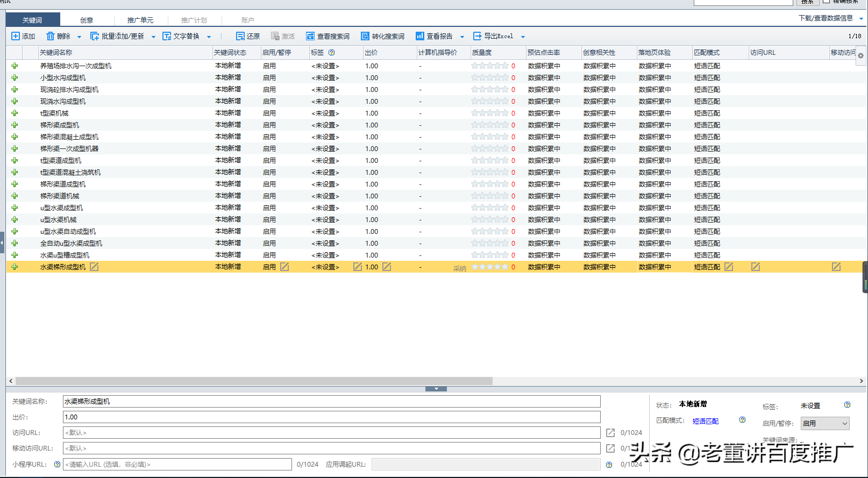Click edit icon in 访问URL column of highlighted row

[756, 267]
